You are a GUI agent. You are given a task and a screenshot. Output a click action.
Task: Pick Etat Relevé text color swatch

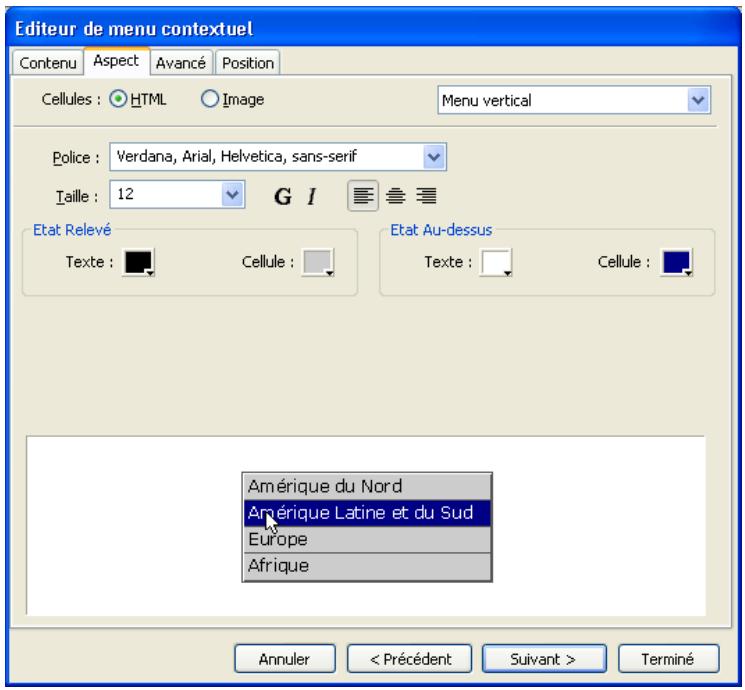point(139,262)
